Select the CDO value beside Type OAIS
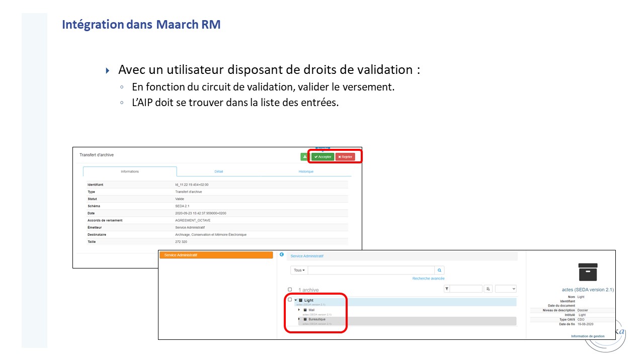This screenshot has width=644, height=362. 581,320
